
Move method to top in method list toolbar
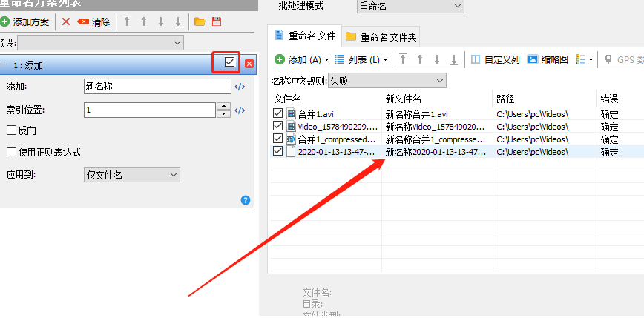[x=127, y=21]
